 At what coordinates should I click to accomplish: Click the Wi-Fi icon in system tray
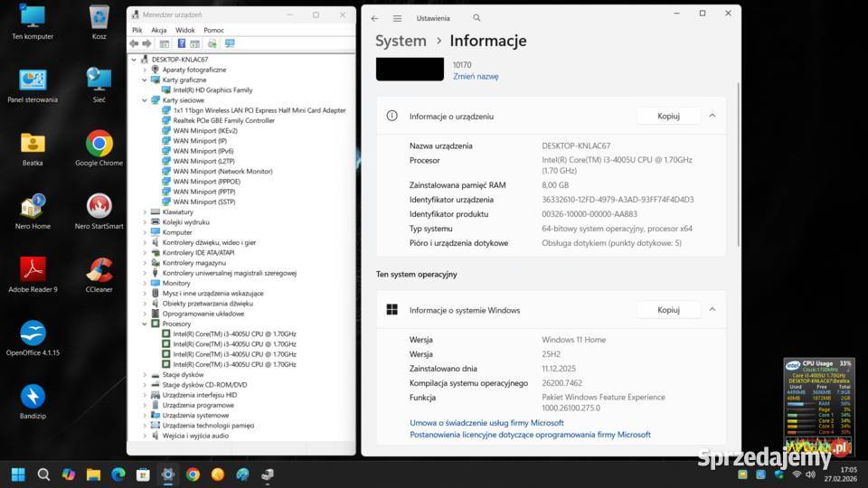point(797,474)
